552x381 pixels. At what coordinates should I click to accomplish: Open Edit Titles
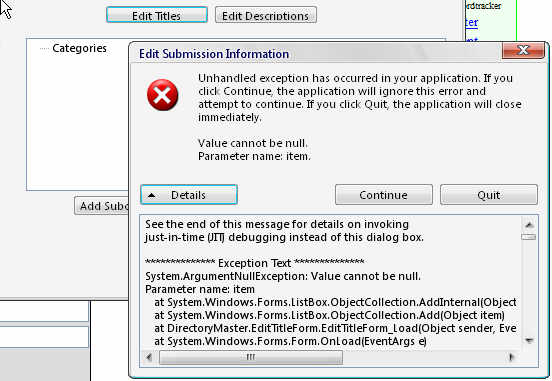tap(157, 15)
